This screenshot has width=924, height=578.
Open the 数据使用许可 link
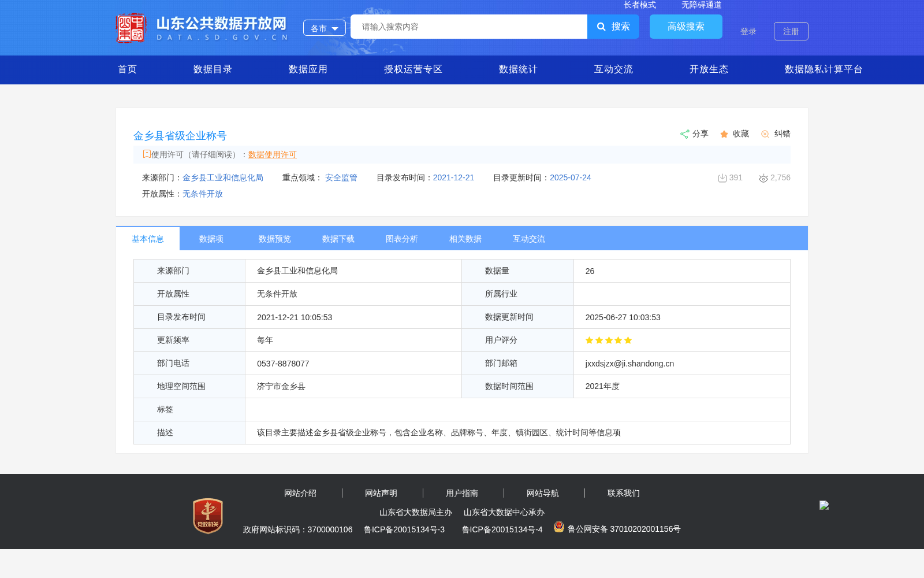(x=273, y=154)
